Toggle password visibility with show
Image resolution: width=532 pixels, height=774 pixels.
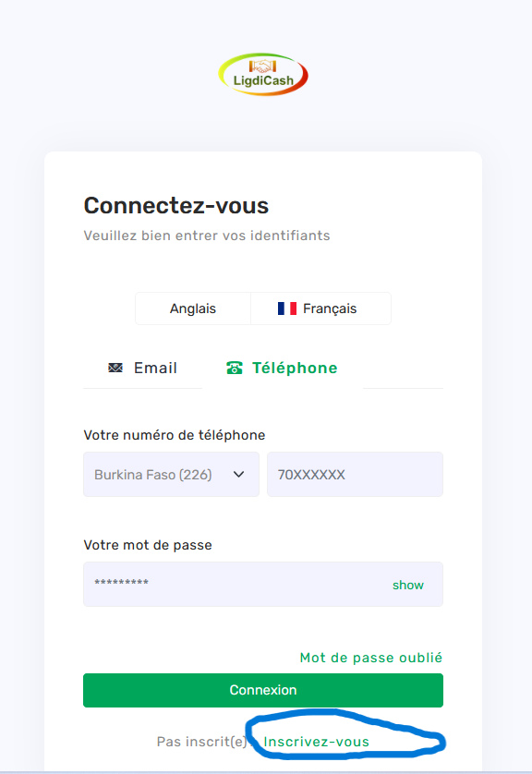tap(408, 585)
